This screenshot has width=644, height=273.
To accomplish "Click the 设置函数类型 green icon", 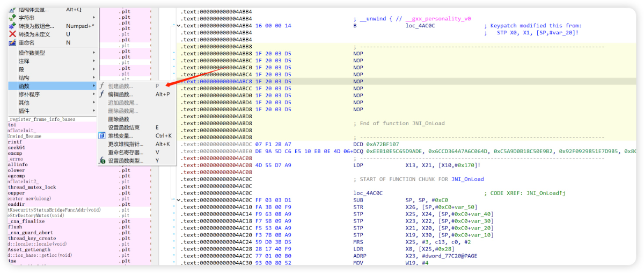I will [x=102, y=161].
